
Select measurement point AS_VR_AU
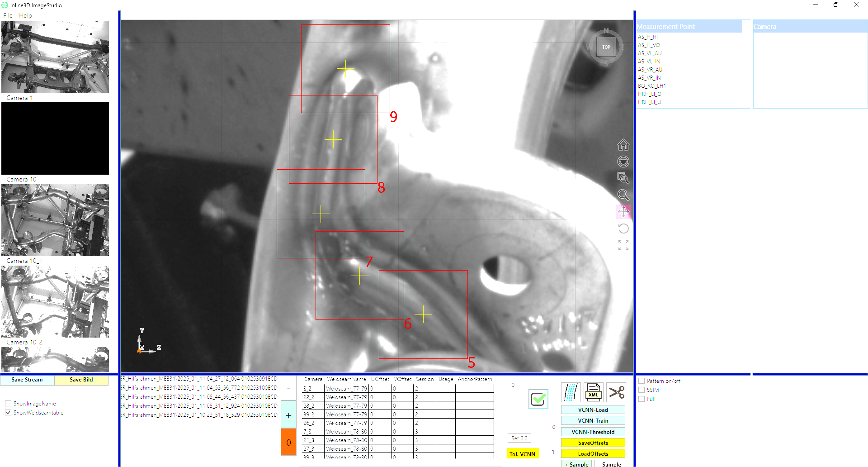[x=650, y=70]
